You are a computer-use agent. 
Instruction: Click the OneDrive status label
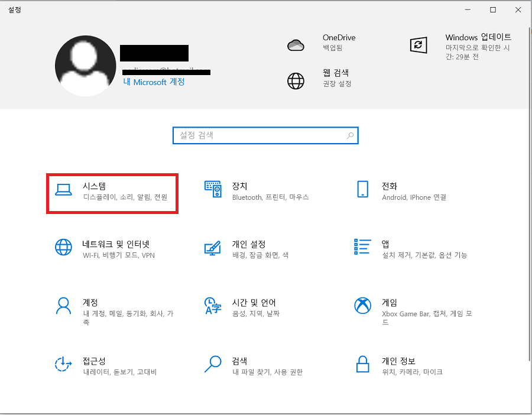(339, 38)
